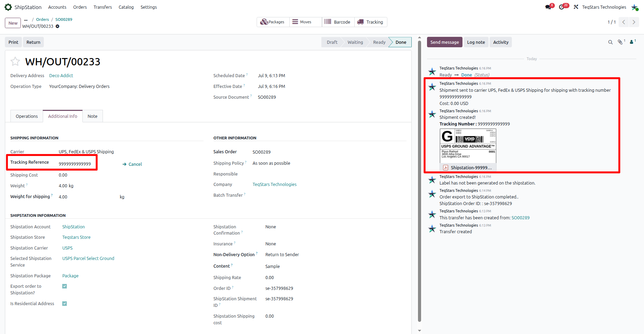Open the Transfers menu
The height and width of the screenshot is (334, 644).
tap(103, 7)
